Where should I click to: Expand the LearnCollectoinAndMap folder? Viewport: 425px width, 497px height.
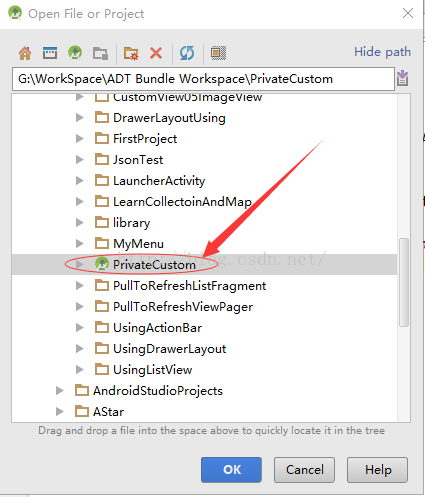coord(80,201)
